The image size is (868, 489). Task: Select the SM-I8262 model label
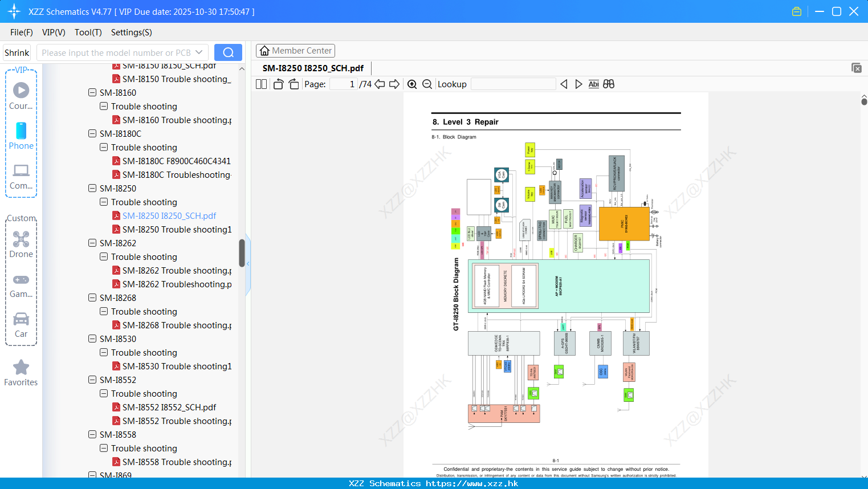pos(118,243)
